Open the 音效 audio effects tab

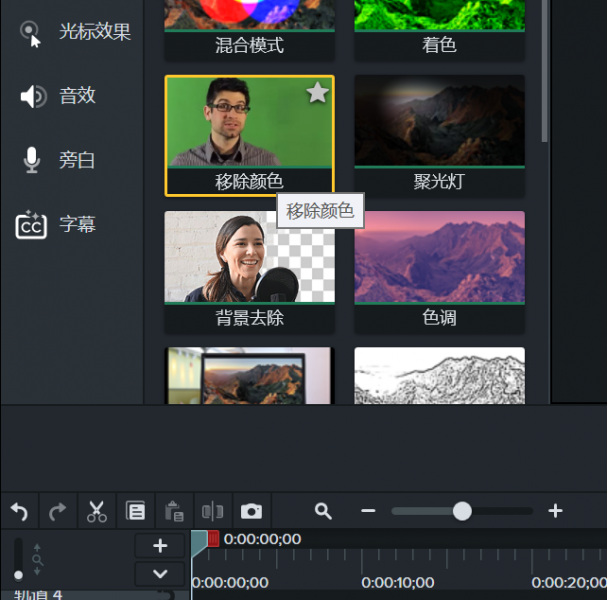59,96
